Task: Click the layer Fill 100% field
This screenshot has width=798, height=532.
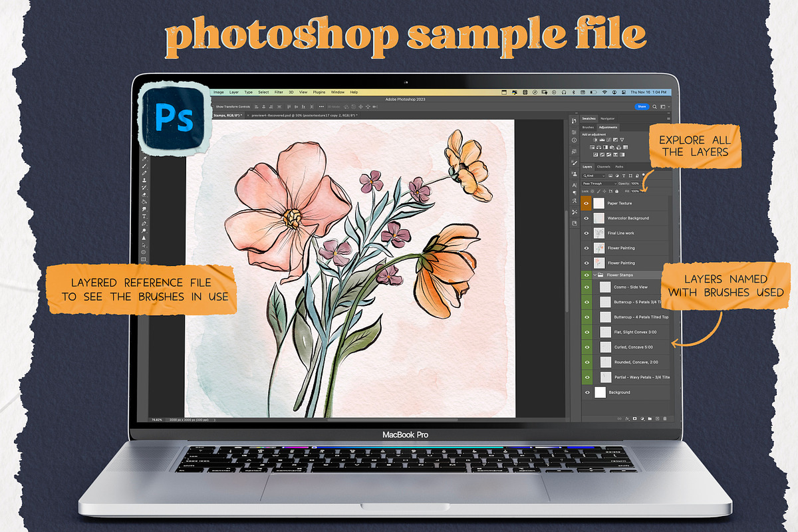Action: [x=635, y=191]
